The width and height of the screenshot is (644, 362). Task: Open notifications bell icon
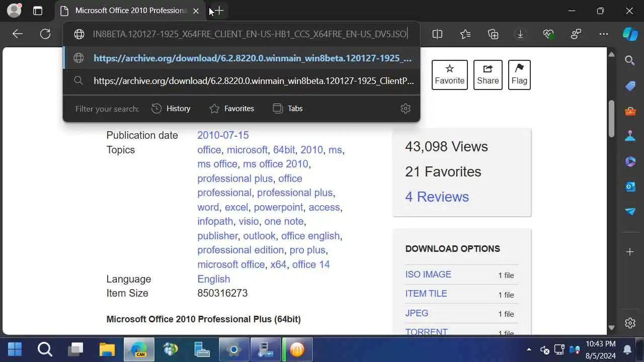point(627,349)
